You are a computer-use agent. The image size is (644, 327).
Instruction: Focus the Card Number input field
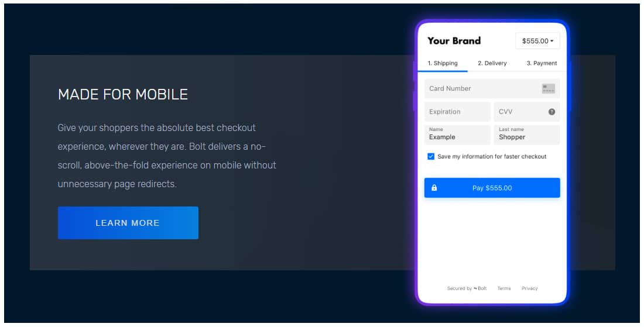coord(480,88)
